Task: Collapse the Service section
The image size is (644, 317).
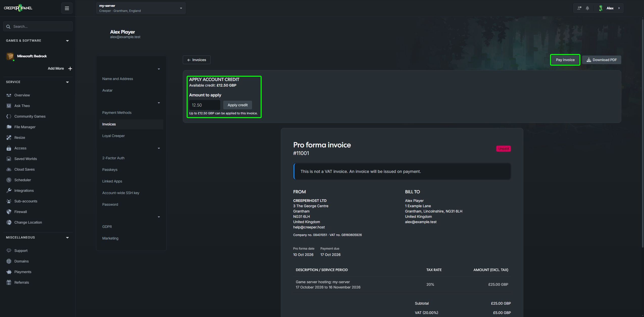Action: click(67, 82)
